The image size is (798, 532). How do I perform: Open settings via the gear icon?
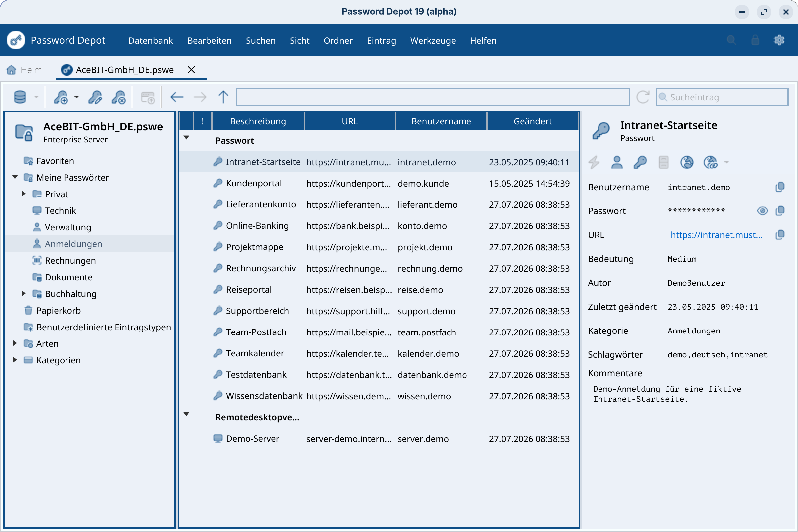(x=779, y=40)
